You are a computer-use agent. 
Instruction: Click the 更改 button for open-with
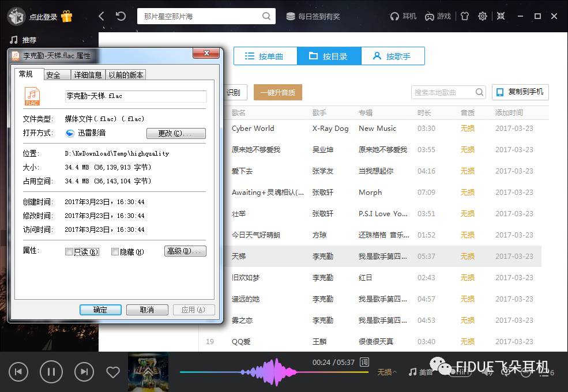[176, 133]
